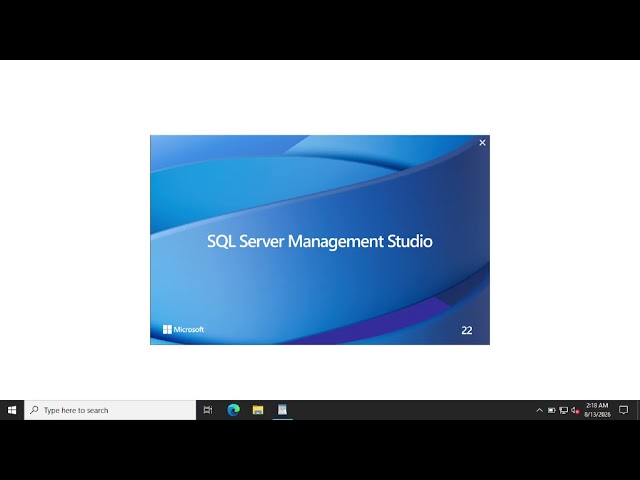Check the battery status tray icon
This screenshot has height=480, width=640.
pos(551,410)
